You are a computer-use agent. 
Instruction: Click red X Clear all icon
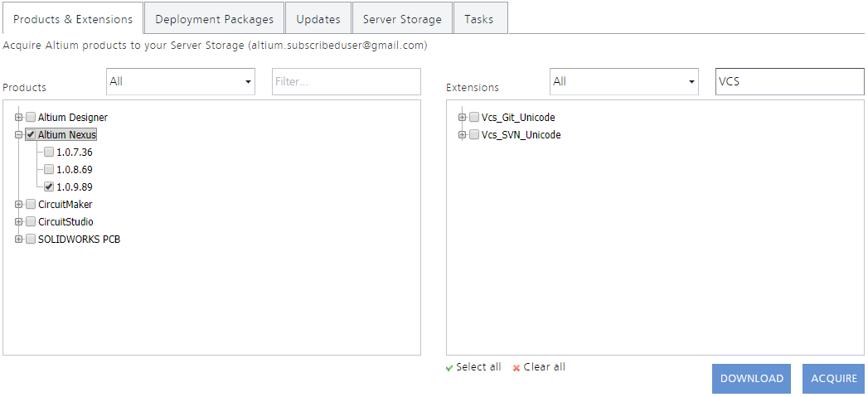516,367
